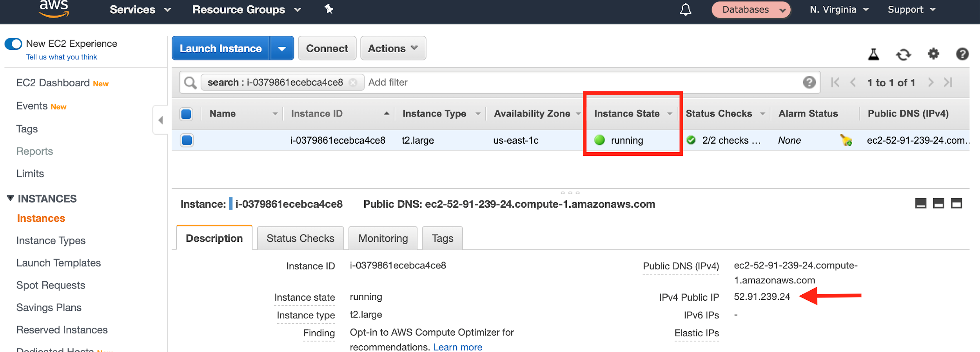Refresh the instances list
This screenshot has width=980, height=352.
point(904,55)
